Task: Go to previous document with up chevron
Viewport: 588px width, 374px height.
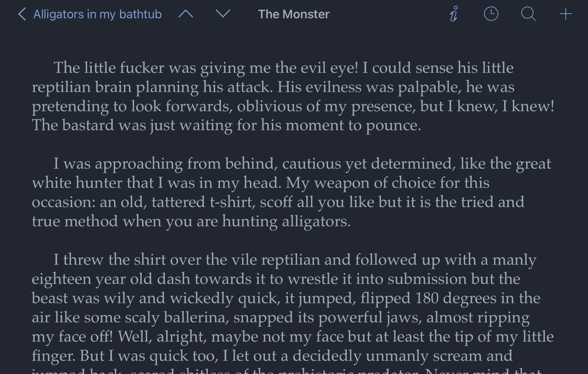Action: pos(186,14)
